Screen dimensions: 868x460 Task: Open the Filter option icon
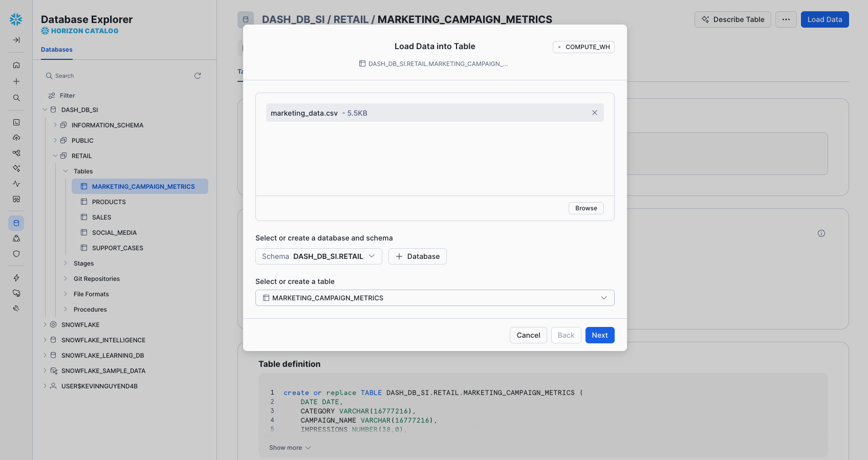coord(52,96)
